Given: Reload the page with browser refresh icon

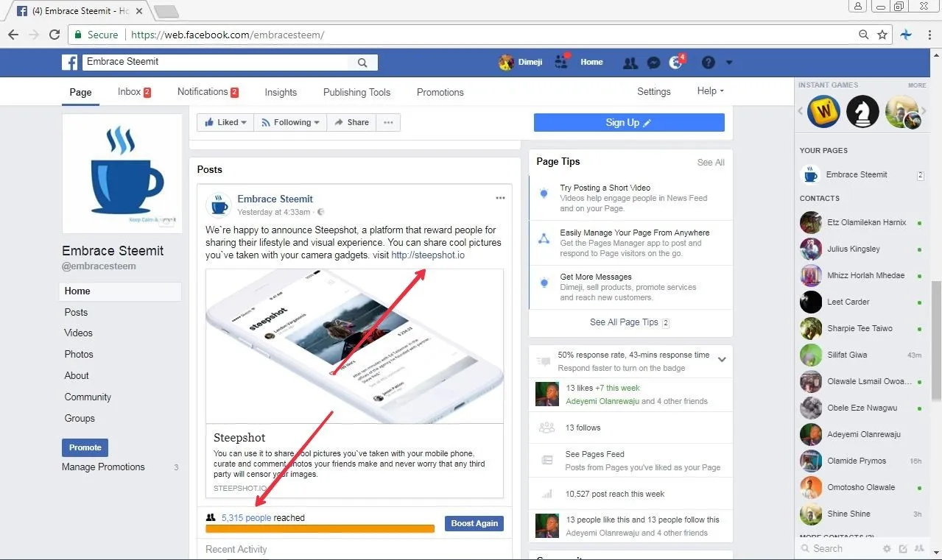Looking at the screenshot, I should (54, 35).
